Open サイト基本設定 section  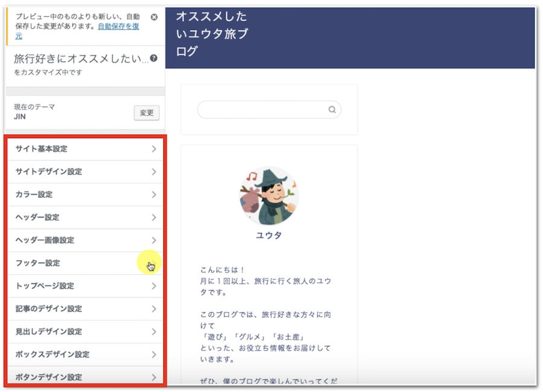tap(84, 149)
